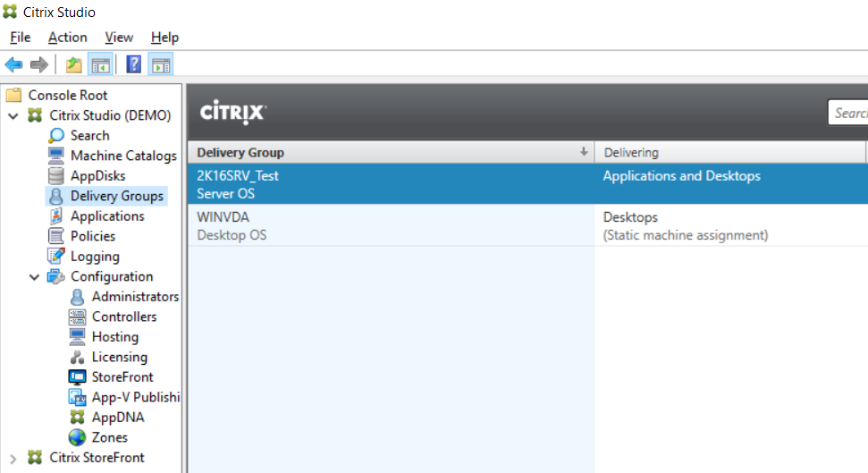Select the Policies tree item
The width and height of the screenshot is (868, 473).
pos(93,236)
